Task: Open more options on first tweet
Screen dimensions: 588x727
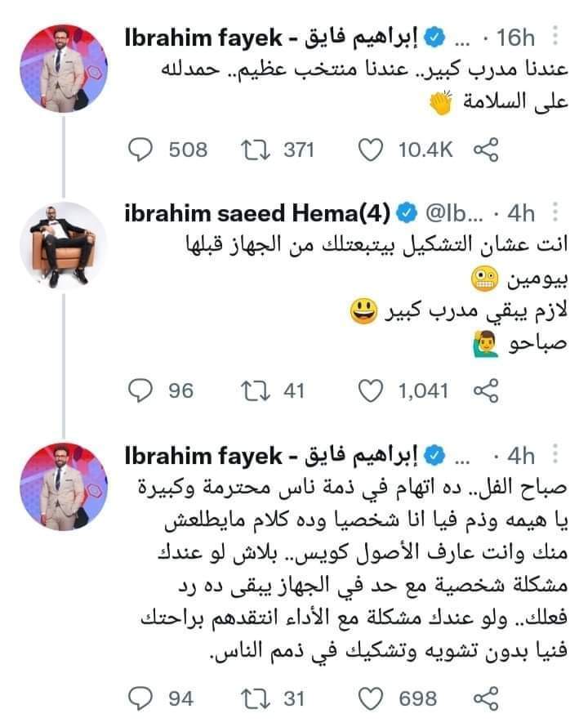Action: (x=555, y=38)
